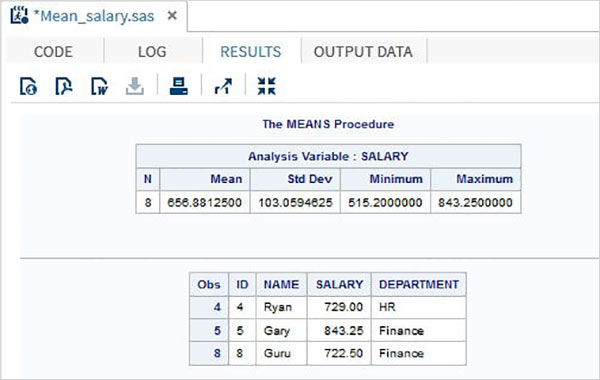This screenshot has width=600, height=380.
Task: Download results as Word RTF icon
Action: tap(99, 86)
